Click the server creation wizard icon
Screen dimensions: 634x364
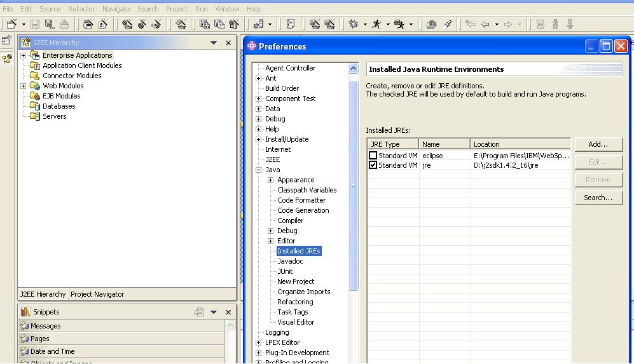point(258,24)
